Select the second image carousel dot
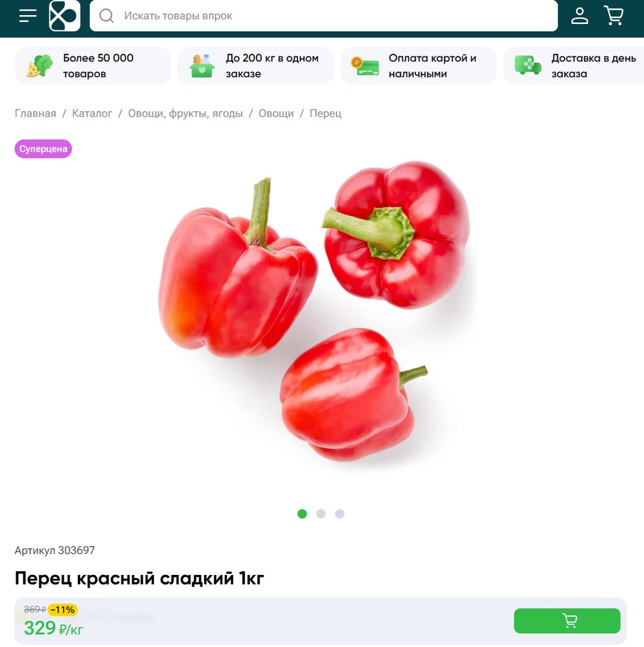 321,514
